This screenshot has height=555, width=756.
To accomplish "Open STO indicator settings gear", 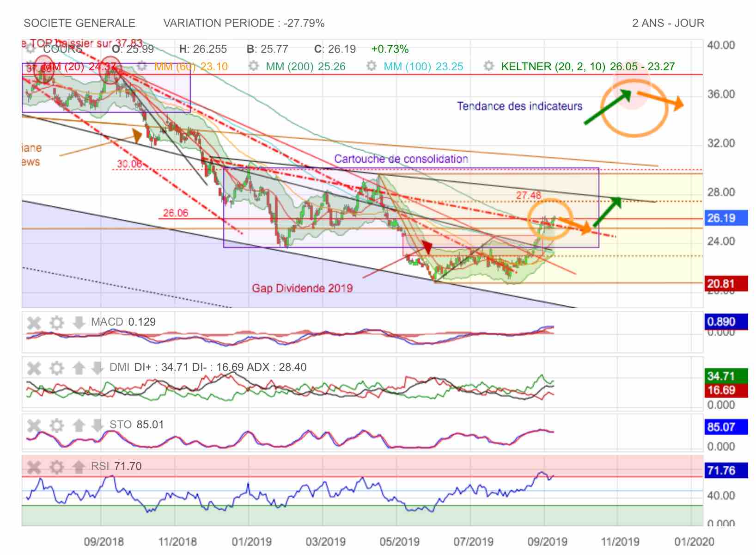I will 56,425.
